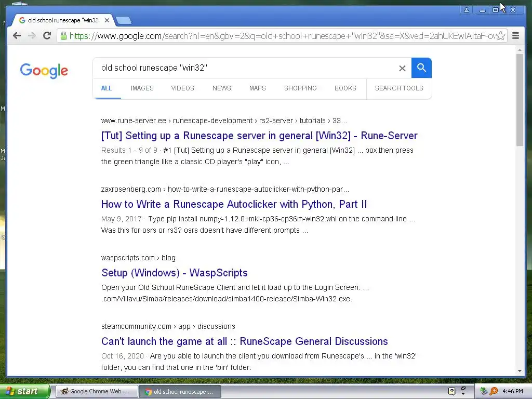The width and height of the screenshot is (532, 399).
Task: Open the Windows start menu
Action: point(24,392)
